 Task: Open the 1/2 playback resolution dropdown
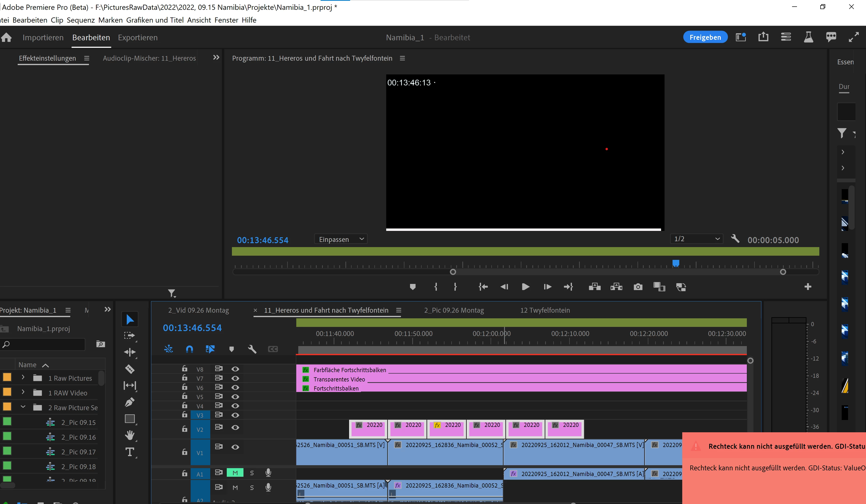[x=696, y=238]
